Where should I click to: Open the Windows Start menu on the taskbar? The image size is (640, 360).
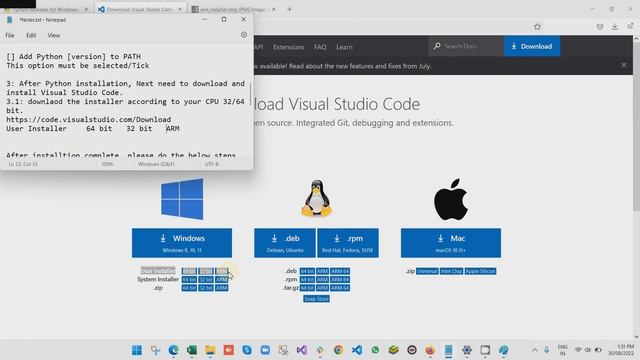[x=137, y=350]
